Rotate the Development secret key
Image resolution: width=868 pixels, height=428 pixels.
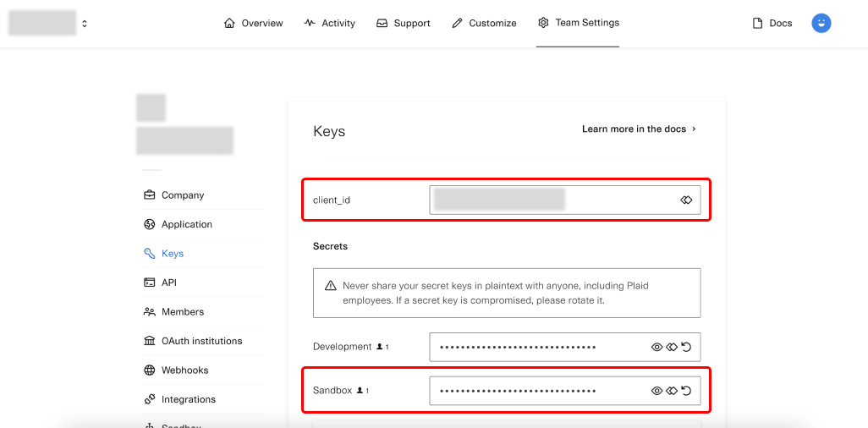[x=686, y=347]
